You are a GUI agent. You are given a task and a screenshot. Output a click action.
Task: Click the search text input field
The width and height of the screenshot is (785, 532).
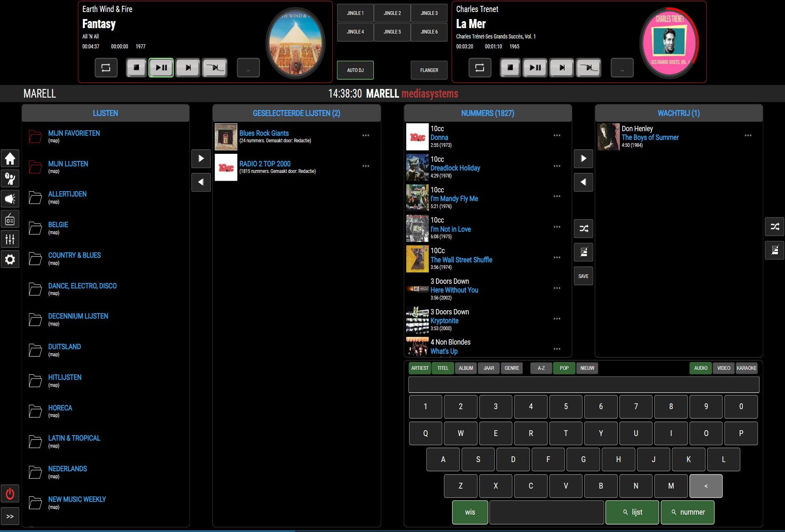(x=583, y=385)
